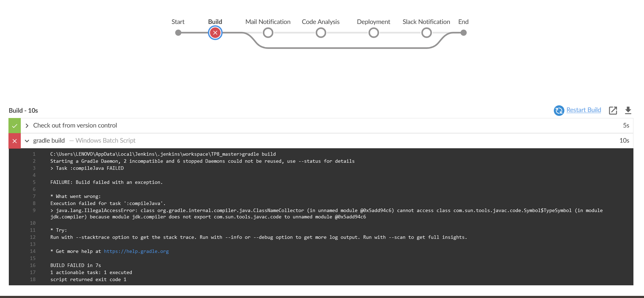Click the Deployment stage label

click(x=373, y=22)
